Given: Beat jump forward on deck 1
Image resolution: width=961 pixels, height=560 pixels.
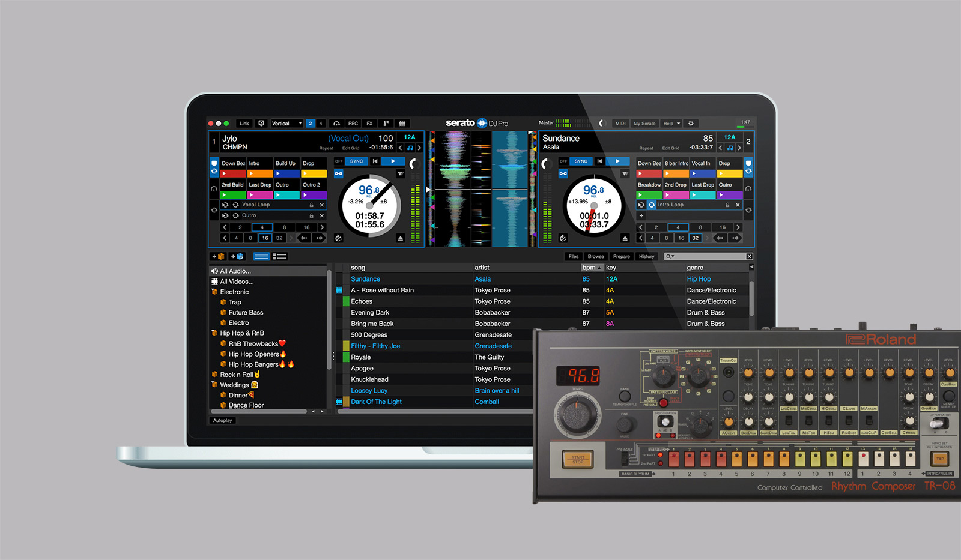Looking at the screenshot, I should click(x=319, y=238).
